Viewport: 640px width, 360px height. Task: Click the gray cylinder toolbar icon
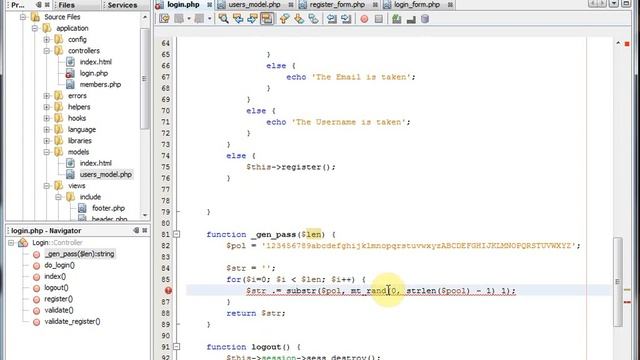coord(425,19)
